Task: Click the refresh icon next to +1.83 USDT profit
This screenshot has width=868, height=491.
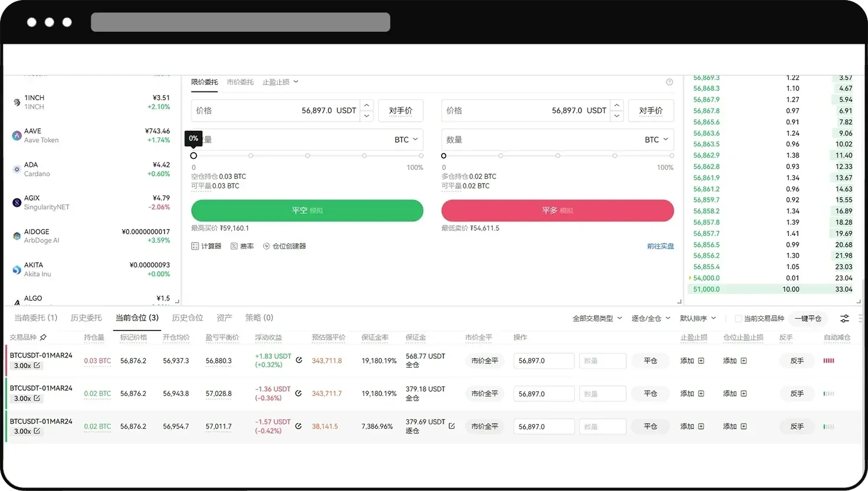Action: (298, 360)
